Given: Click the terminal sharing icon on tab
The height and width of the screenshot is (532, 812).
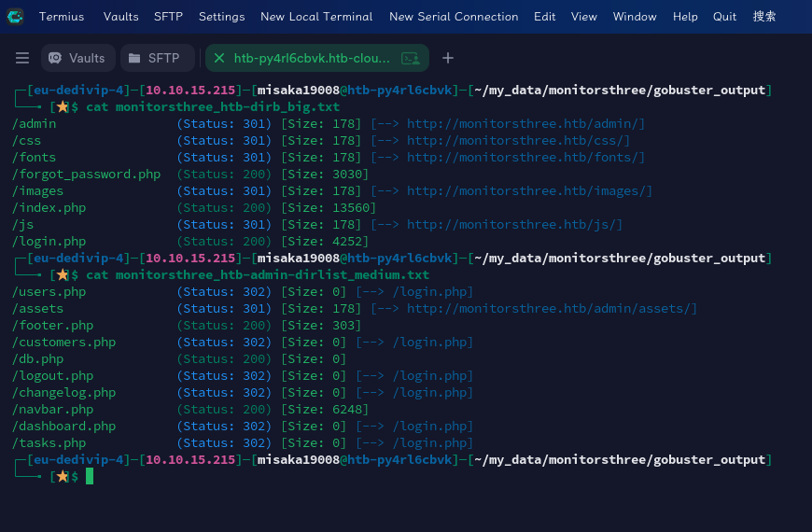Looking at the screenshot, I should (411, 58).
